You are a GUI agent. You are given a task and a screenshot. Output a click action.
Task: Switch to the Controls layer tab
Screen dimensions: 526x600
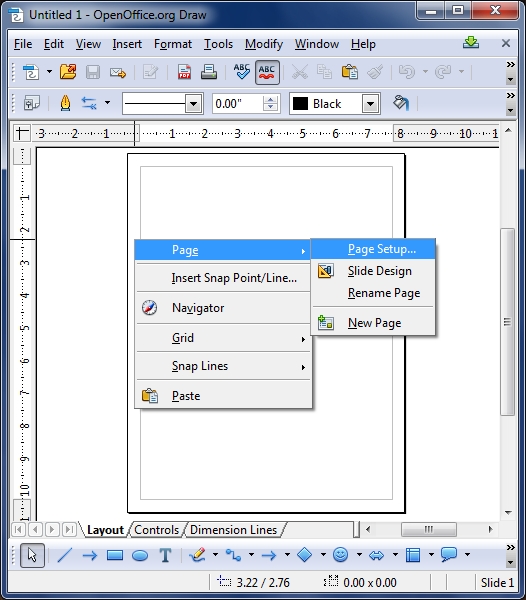[x=156, y=530]
